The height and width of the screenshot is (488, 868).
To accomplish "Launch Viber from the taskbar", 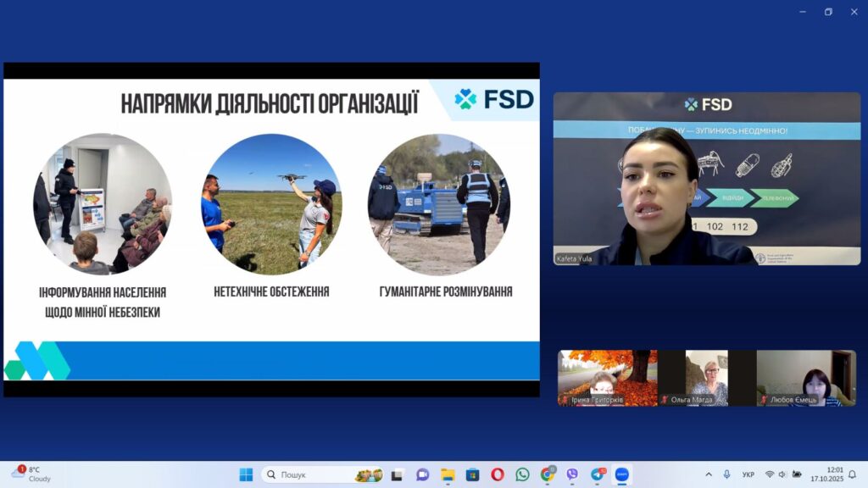I will (x=572, y=474).
